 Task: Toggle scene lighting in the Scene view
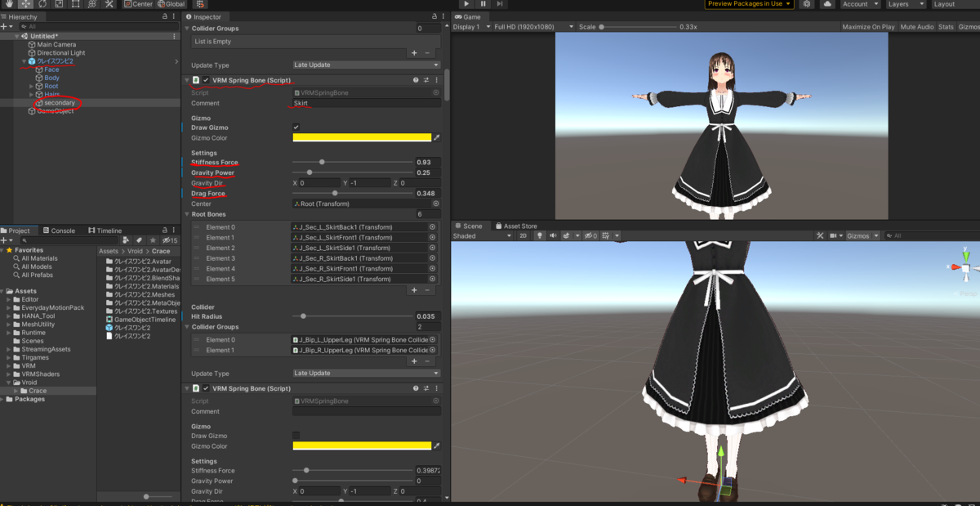540,235
